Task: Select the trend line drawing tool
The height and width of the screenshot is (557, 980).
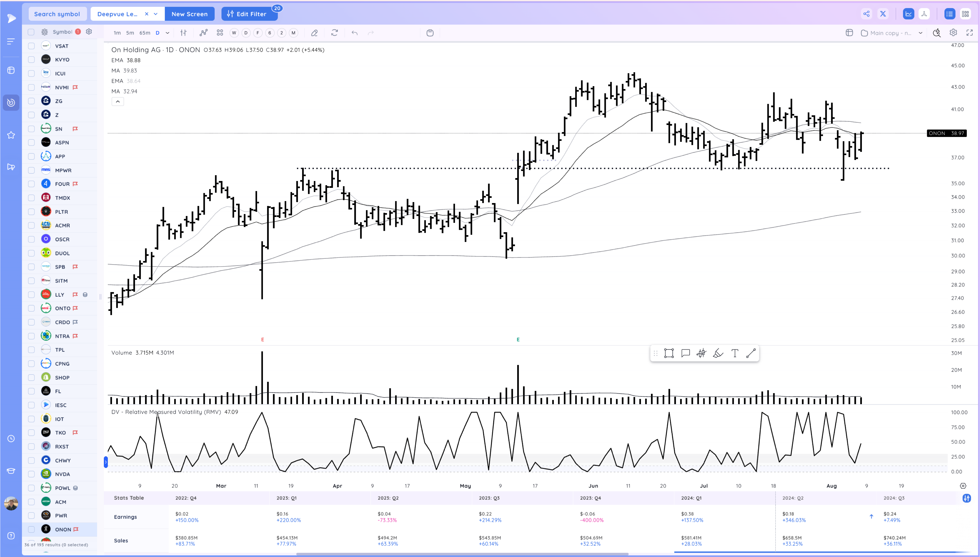Action: pyautogui.click(x=751, y=353)
